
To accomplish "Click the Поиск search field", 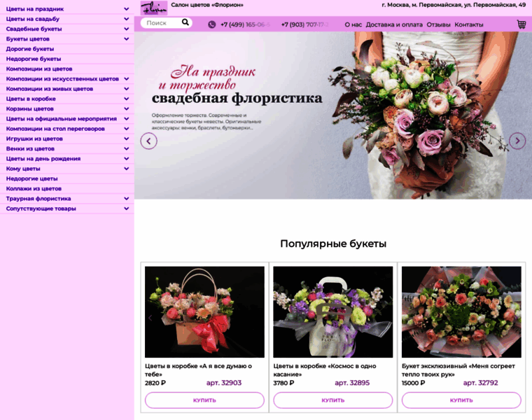I will [x=160, y=23].
